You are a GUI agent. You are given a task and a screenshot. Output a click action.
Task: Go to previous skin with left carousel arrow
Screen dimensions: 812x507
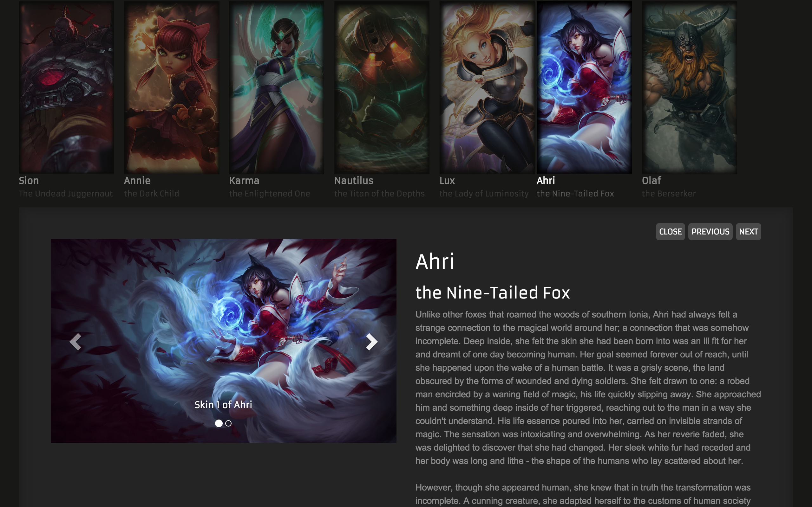click(x=75, y=342)
